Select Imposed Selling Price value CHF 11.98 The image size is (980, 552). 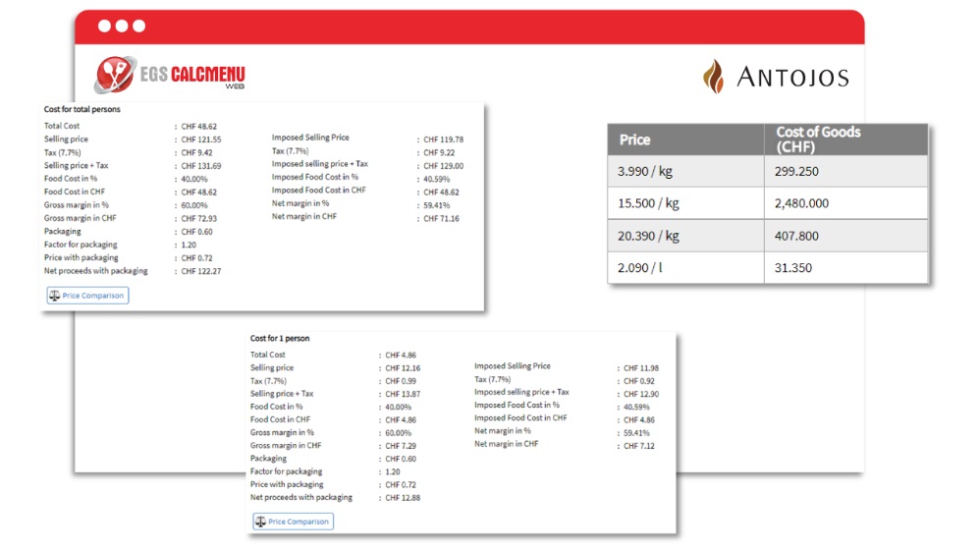coord(640,368)
